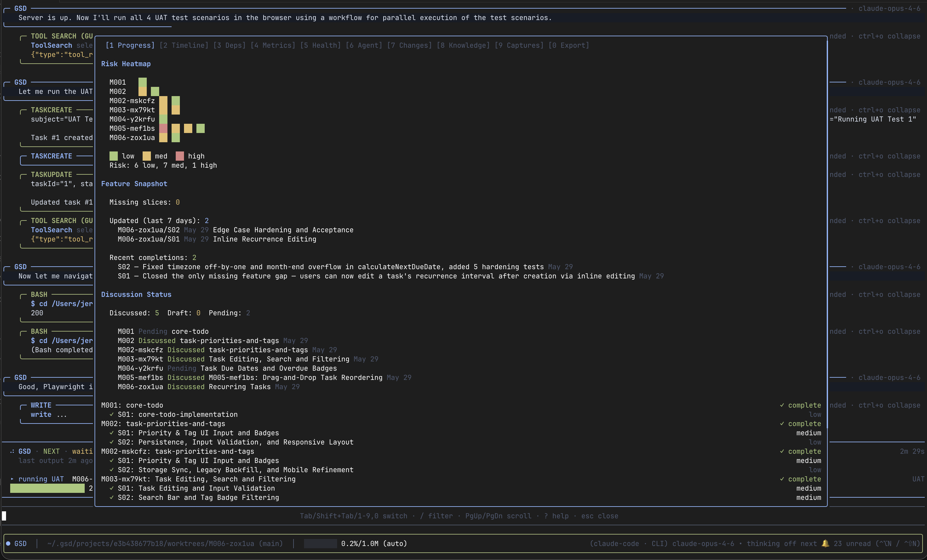Viewport: 927px width, 560px height.
Task: Click the red high-risk cell in M005-mef1bs row
Action: point(163,128)
